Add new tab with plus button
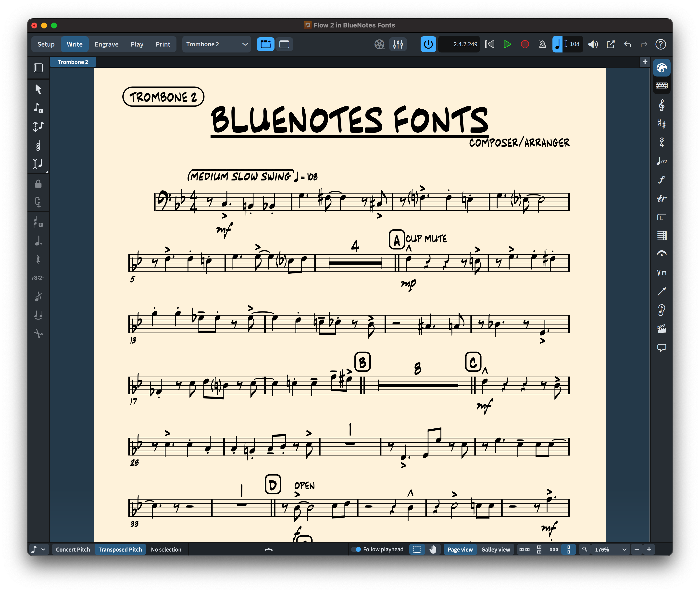This screenshot has width=700, height=592. pos(644,62)
